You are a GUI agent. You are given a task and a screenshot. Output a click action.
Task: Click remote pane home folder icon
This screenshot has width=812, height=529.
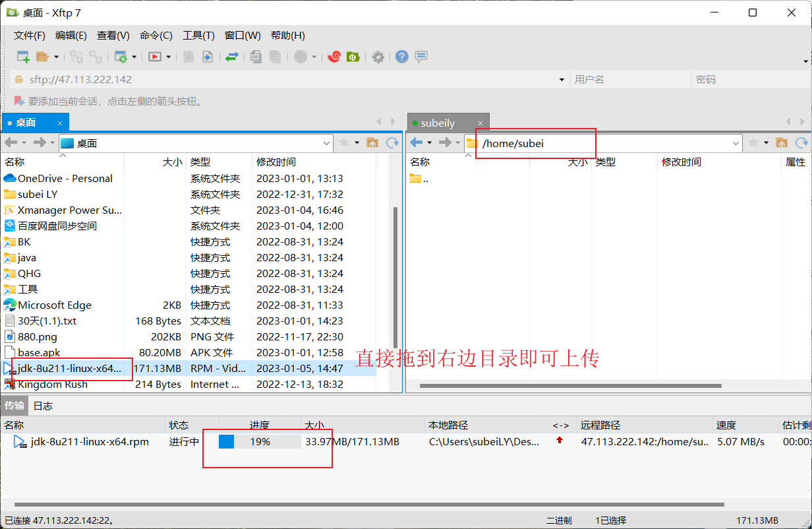tap(782, 142)
